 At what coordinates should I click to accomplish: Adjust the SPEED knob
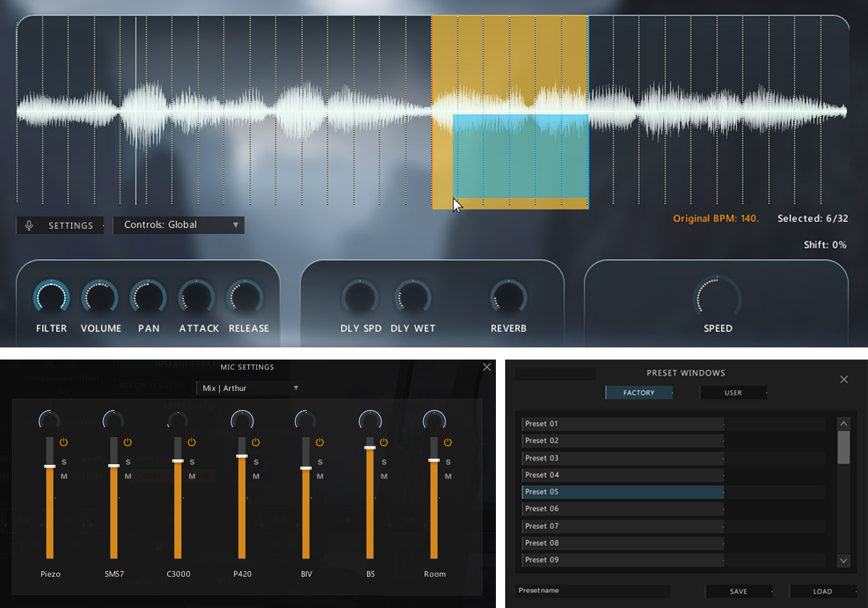717,298
